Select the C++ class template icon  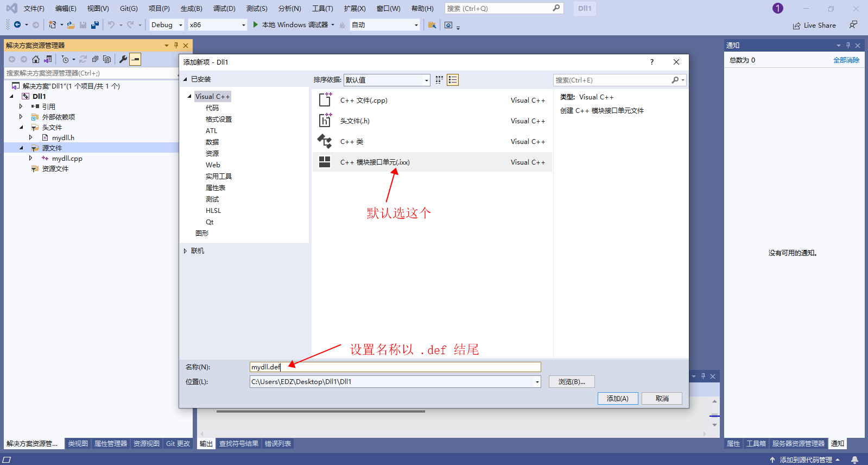(x=325, y=141)
